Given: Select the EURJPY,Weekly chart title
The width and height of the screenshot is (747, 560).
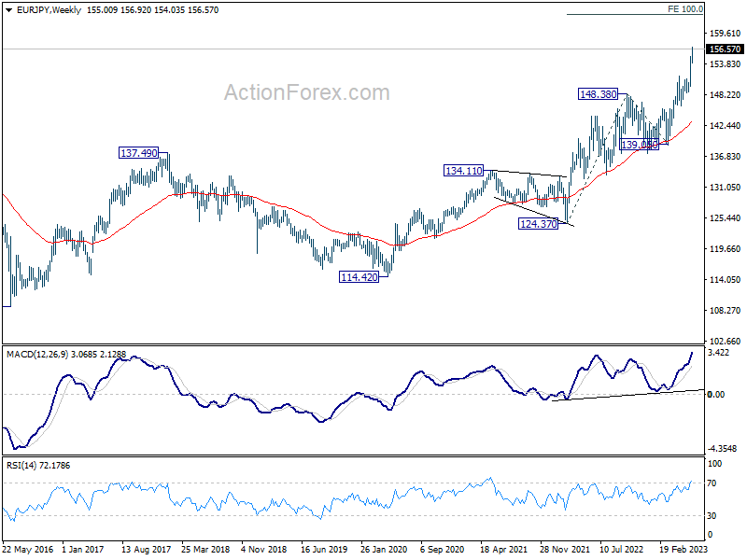Looking at the screenshot, I should point(49,10).
